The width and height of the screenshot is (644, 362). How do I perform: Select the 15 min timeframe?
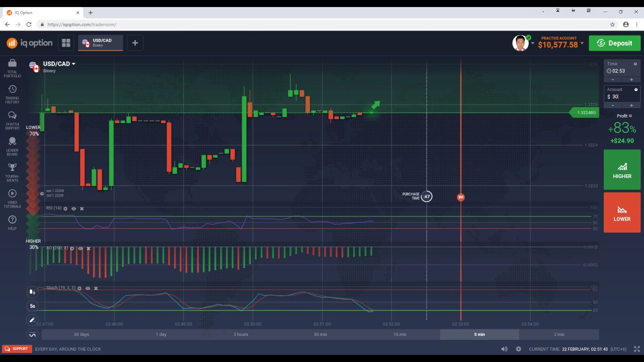[400, 334]
